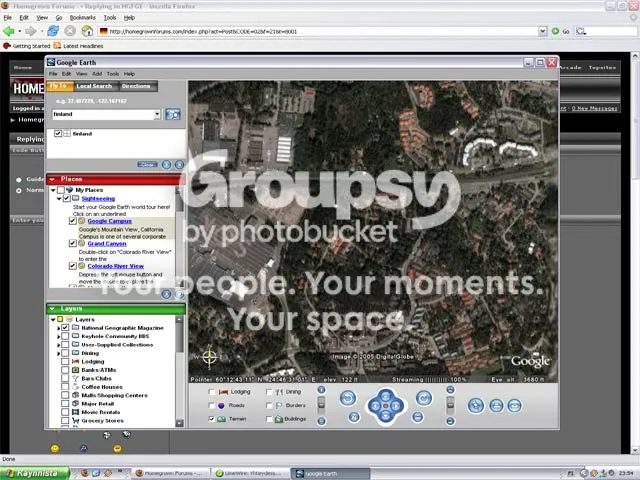Click Latest Headlines bookmark
The image size is (640, 480).
tap(78, 46)
